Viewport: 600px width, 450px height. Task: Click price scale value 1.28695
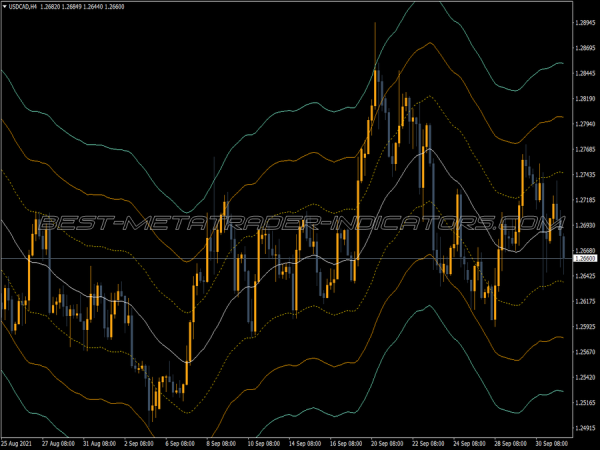coord(586,48)
